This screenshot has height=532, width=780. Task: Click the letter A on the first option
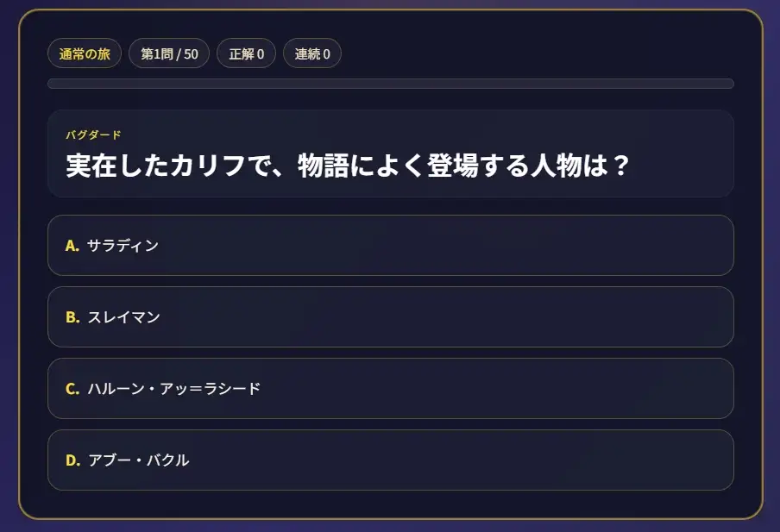coord(70,246)
